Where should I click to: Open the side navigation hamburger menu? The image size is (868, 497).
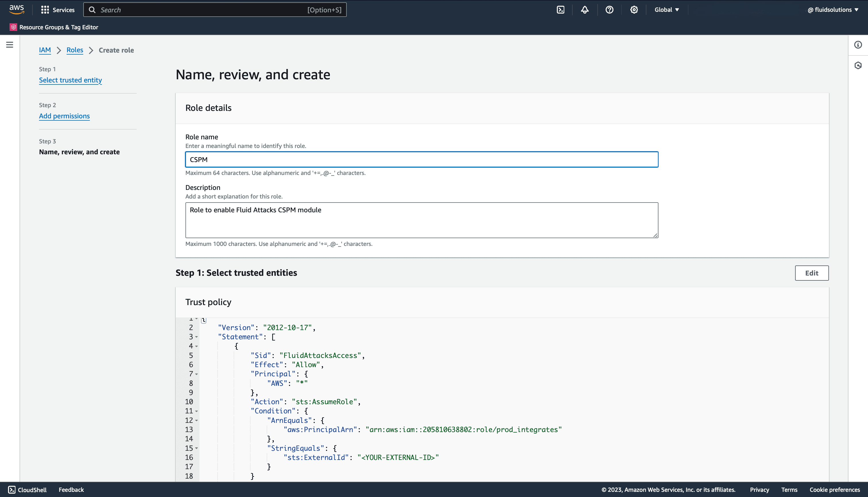[9, 45]
